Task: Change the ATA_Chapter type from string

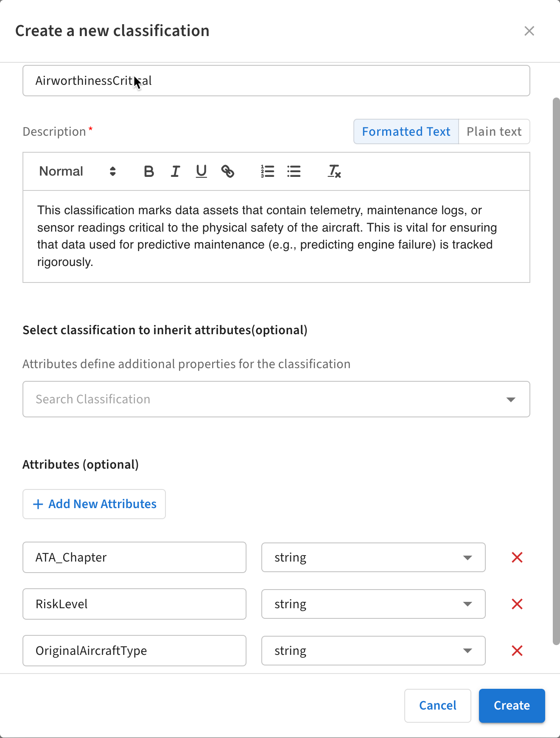Action: click(x=373, y=557)
